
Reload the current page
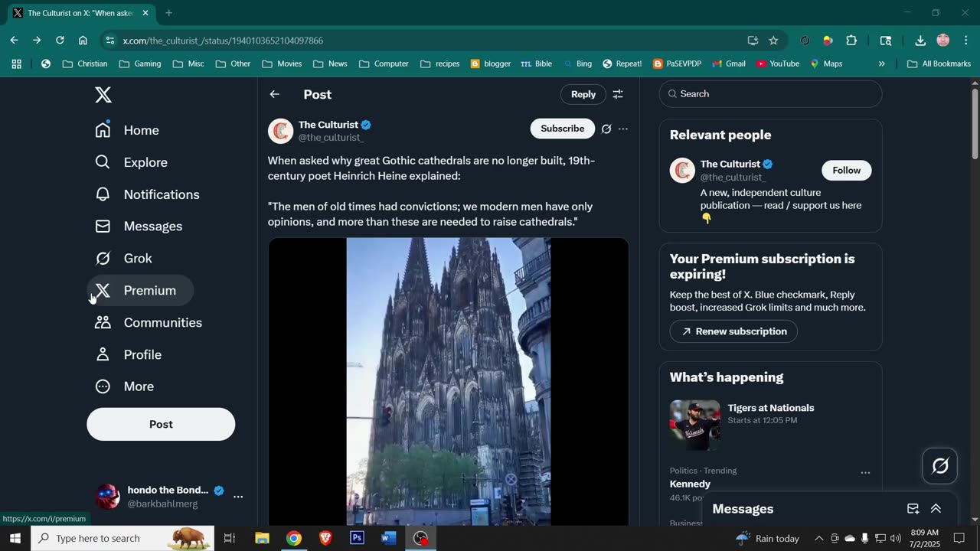[x=60, y=41]
